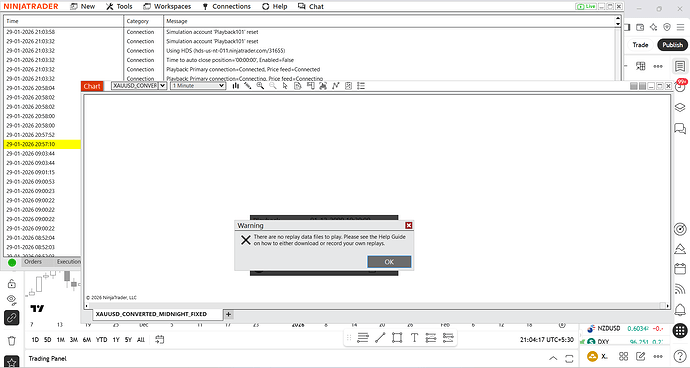Click the bar type chart icon

235,86
